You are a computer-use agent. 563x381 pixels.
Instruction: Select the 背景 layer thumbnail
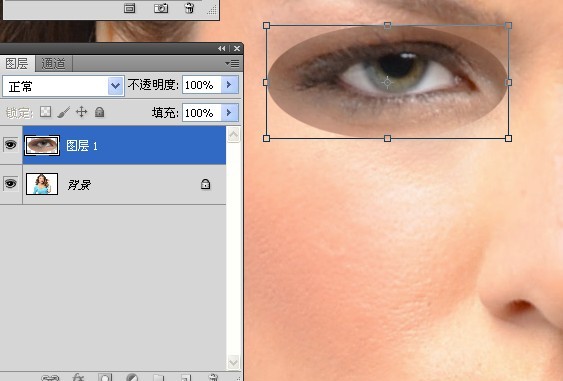(x=42, y=184)
